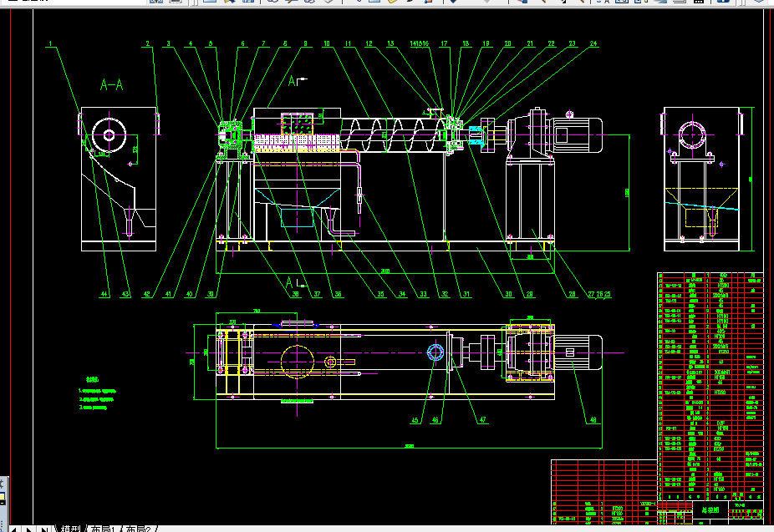Select part balloon number 20
Screen dimensions: 774x532
tap(507, 44)
